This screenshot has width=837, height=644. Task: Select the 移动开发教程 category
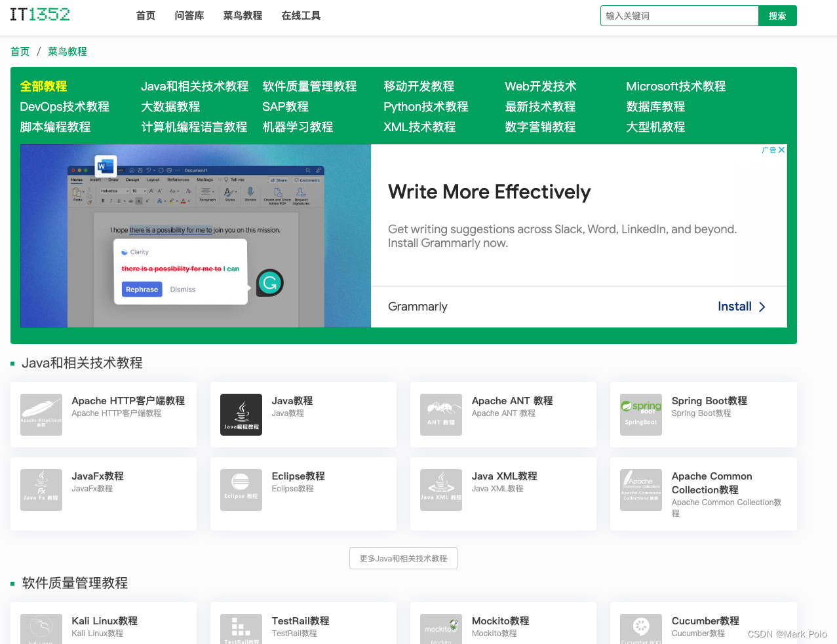click(x=419, y=86)
